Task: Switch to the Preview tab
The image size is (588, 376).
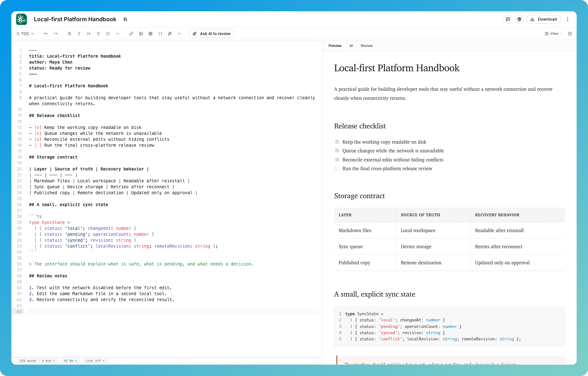Action: click(x=335, y=46)
